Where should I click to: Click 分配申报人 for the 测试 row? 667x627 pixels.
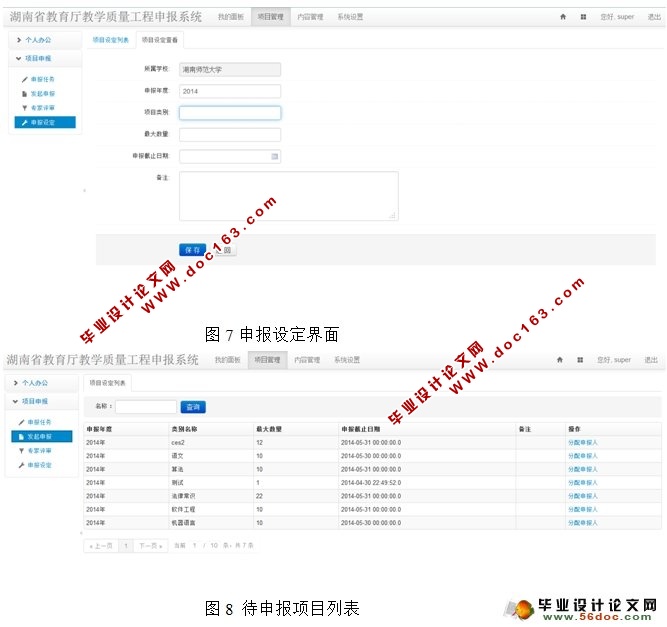click(583, 483)
